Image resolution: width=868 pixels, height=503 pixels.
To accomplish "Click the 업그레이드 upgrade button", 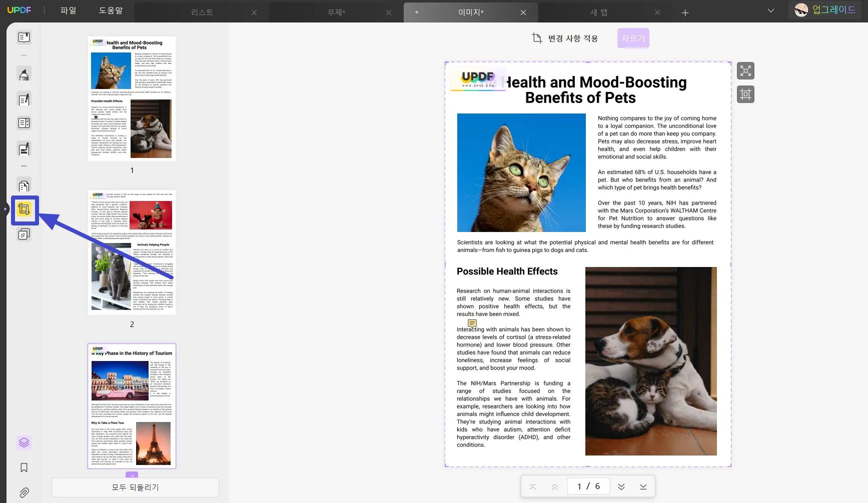I will coord(826,10).
